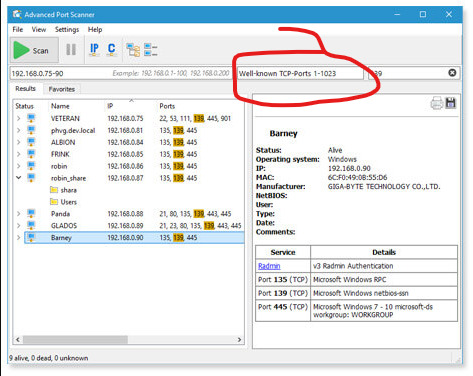Select the GLADOS host name
Image resolution: width=473 pixels, height=376 pixels.
[64, 226]
